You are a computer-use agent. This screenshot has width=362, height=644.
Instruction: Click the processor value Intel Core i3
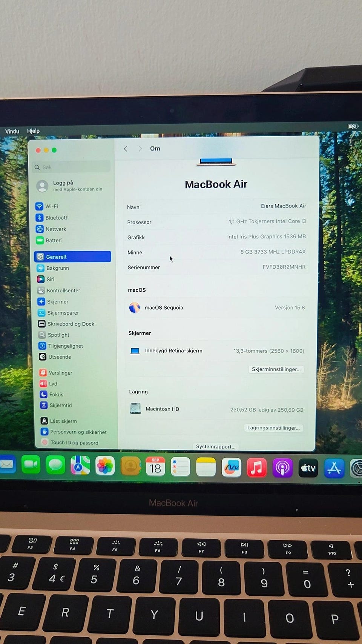[x=267, y=221]
